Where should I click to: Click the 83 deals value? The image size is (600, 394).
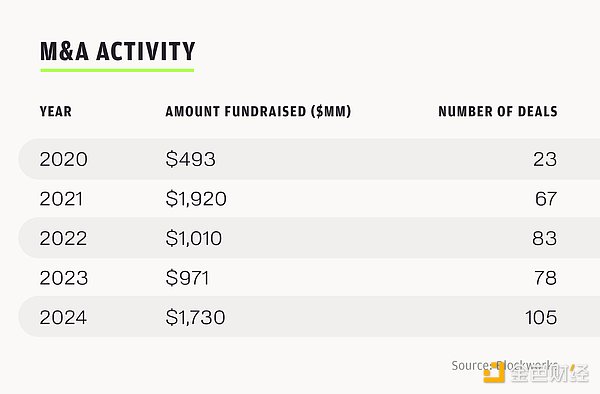(545, 238)
